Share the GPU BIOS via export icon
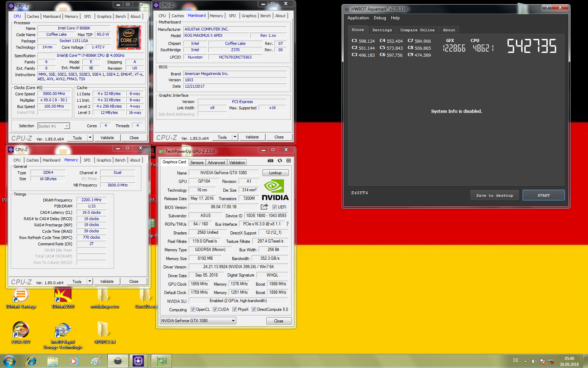 (x=265, y=207)
